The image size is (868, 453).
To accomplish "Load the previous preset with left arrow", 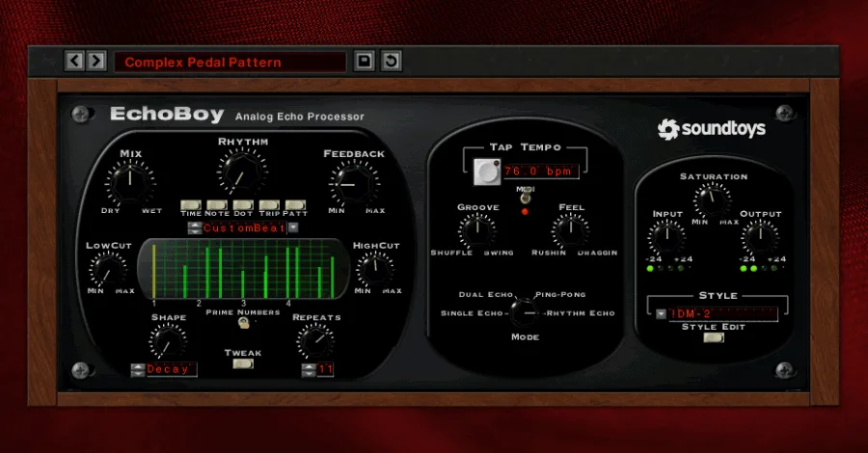I will 74,61.
